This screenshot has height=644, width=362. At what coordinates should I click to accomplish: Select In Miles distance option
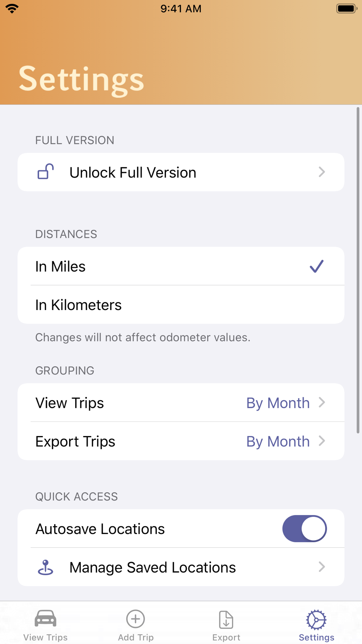181,266
